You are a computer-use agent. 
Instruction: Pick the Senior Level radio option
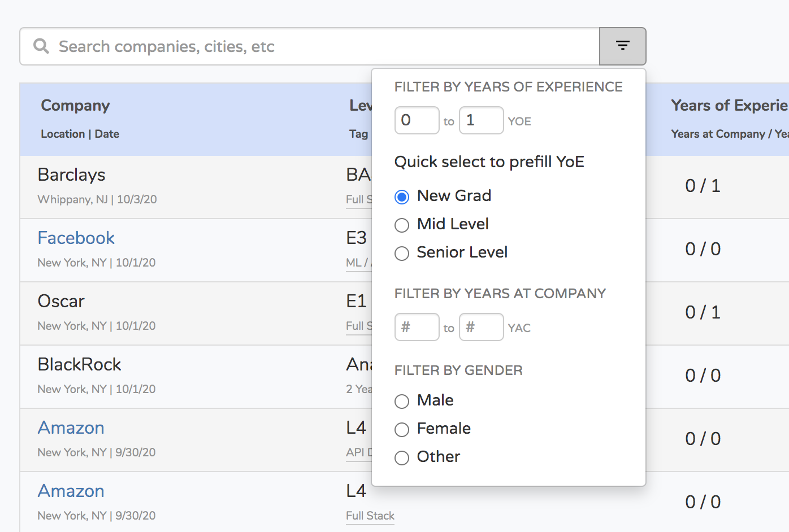tap(402, 254)
